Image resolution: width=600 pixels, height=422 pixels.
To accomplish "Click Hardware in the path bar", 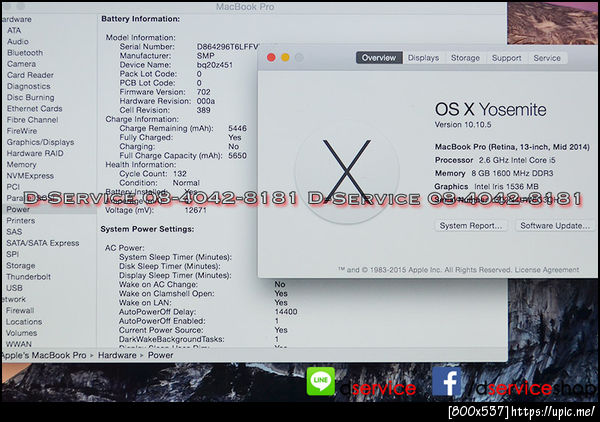I will tap(117, 355).
